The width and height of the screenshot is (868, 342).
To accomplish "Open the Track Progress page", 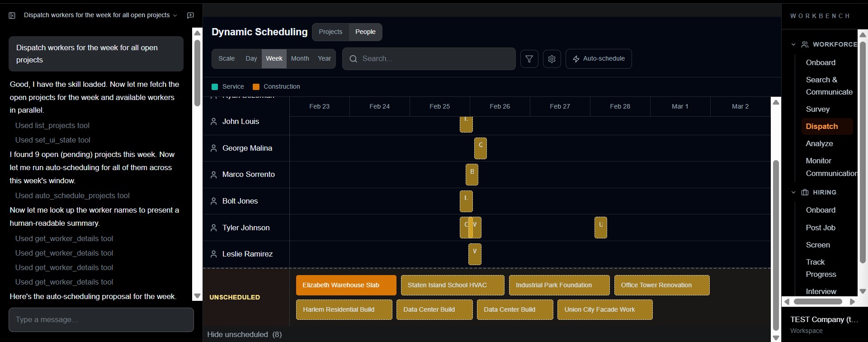I will tap(821, 268).
